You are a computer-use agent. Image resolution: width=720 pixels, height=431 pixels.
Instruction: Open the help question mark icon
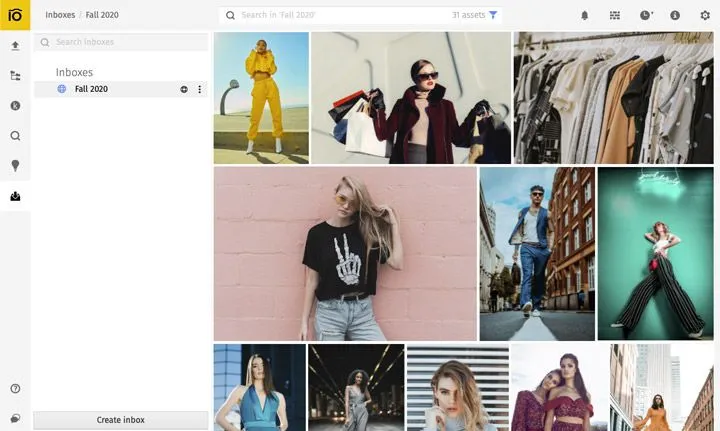click(15, 389)
